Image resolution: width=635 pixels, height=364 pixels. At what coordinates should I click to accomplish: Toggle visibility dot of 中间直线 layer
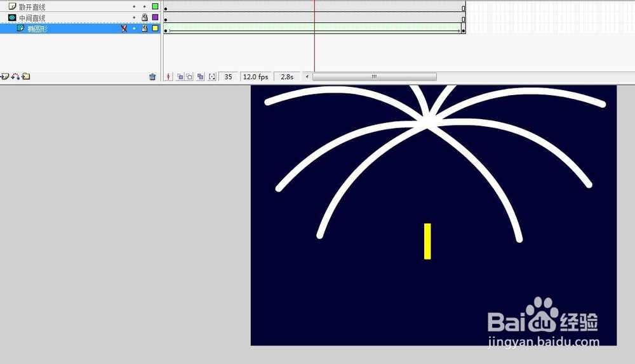click(134, 18)
